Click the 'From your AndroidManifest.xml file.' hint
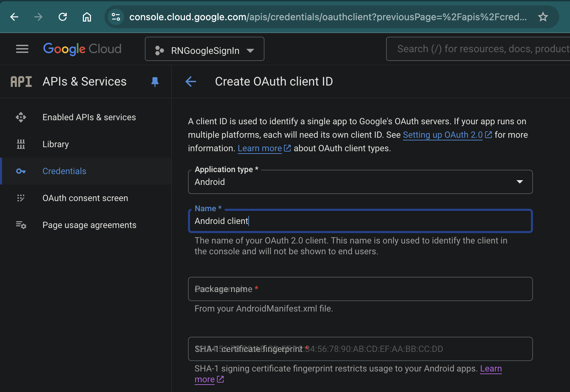Screen dimensions: 570x392 pyautogui.click(x=264, y=308)
